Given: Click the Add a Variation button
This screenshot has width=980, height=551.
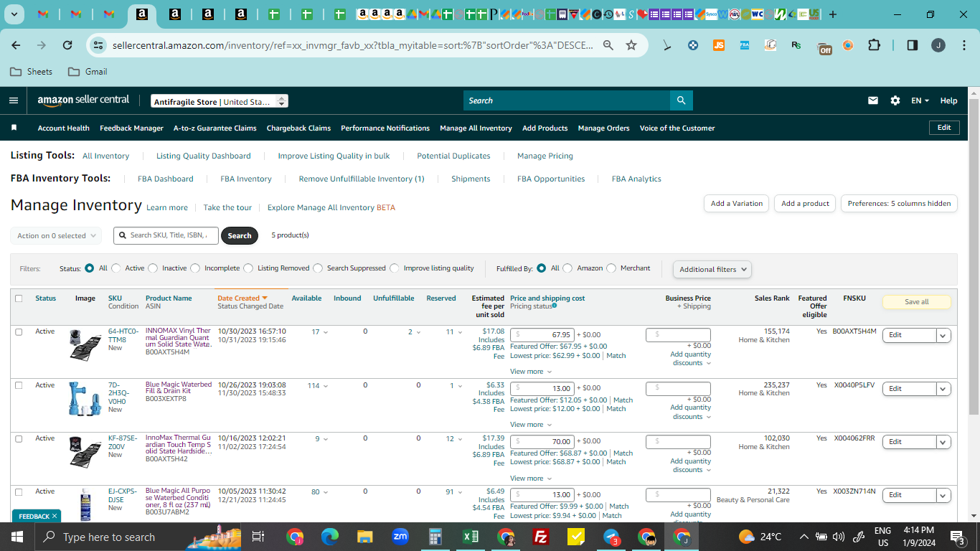Looking at the screenshot, I should pos(736,204).
